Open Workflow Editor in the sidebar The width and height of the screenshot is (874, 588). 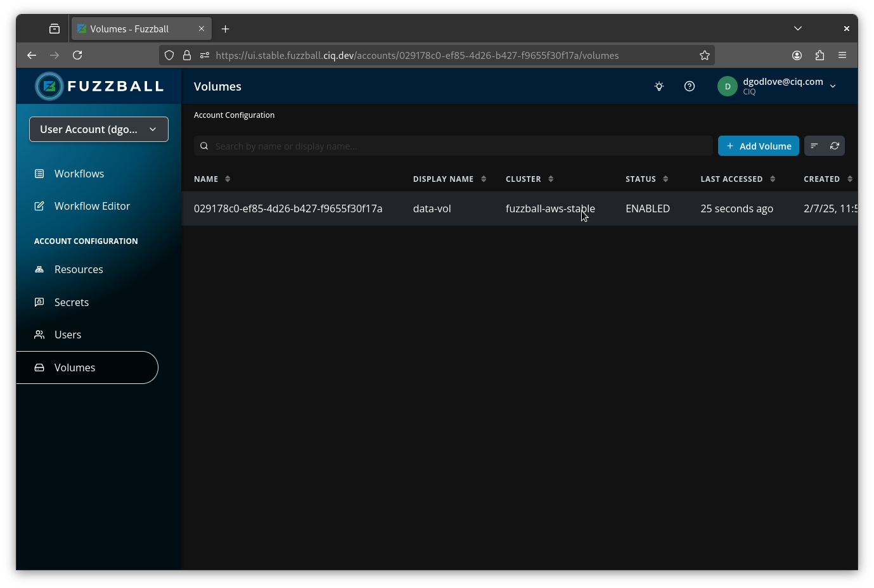pyautogui.click(x=92, y=206)
